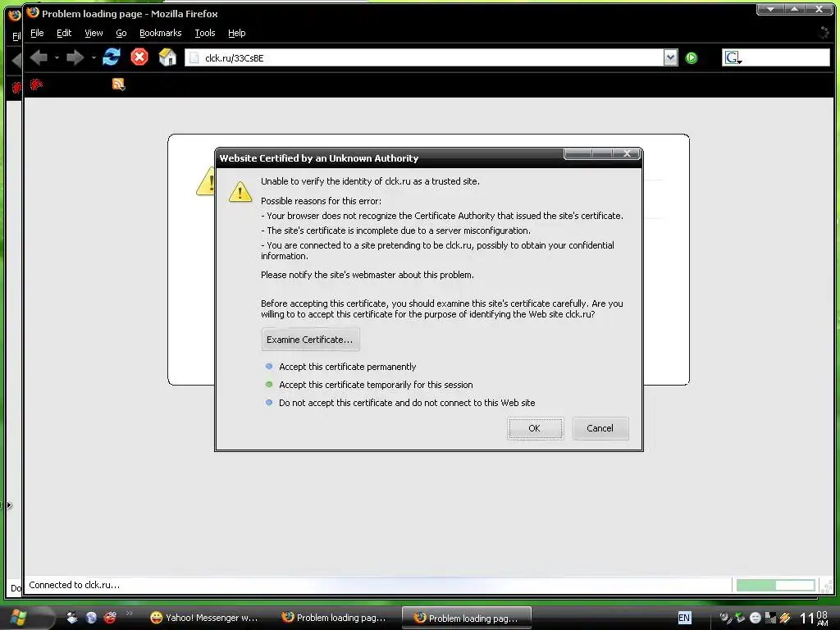Open the Forward button history dropdown arrow
840x630 pixels.
(x=94, y=57)
